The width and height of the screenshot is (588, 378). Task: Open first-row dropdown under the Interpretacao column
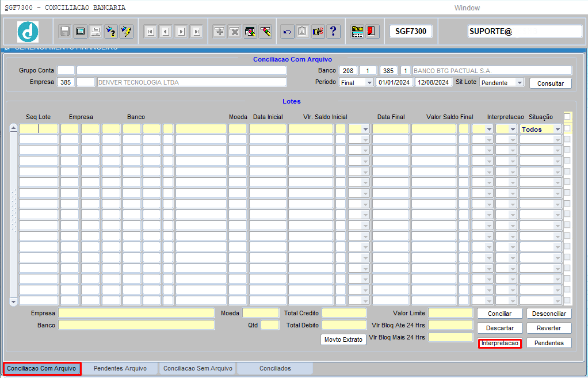pos(513,129)
